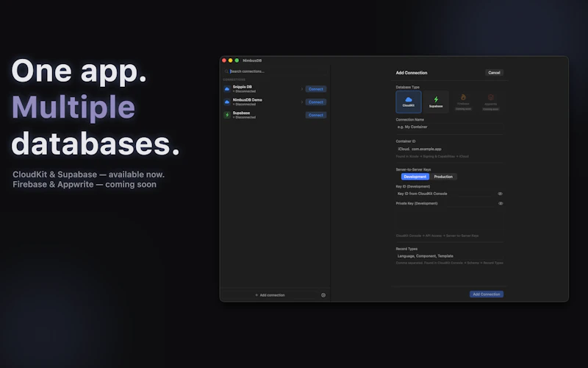Reveal the Private Key with eye icon
The width and height of the screenshot is (588, 368).
[x=501, y=204]
